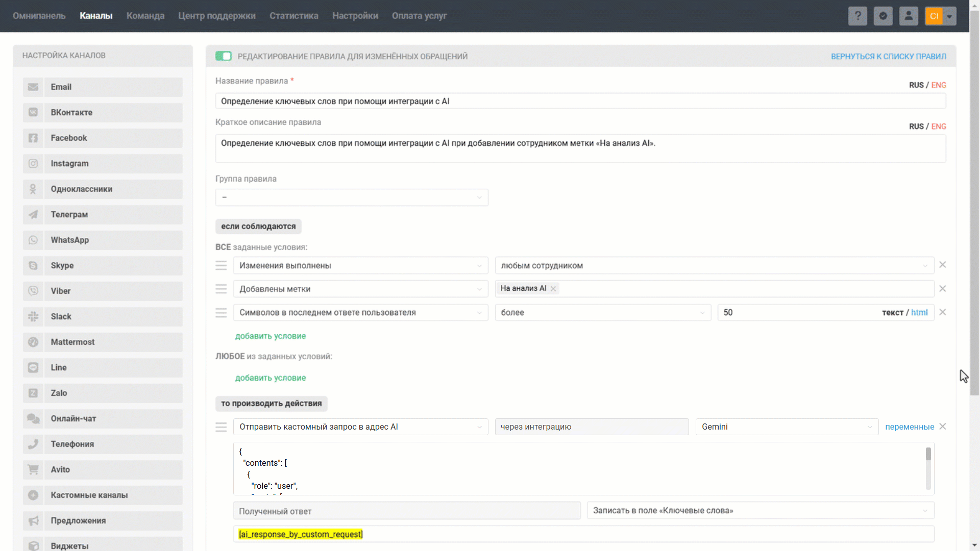Click 'переменные' link near Gemini

910,427
